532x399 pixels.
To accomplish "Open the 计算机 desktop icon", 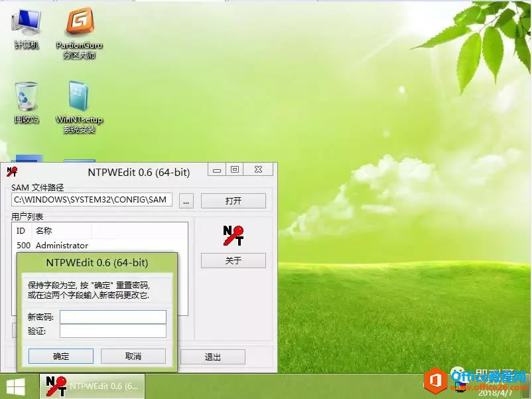I will (26, 30).
